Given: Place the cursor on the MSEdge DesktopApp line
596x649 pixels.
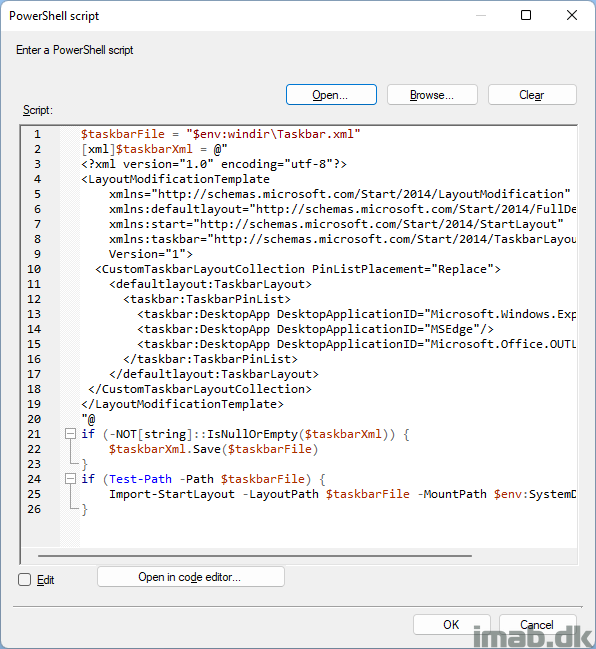Looking at the screenshot, I should point(315,329).
